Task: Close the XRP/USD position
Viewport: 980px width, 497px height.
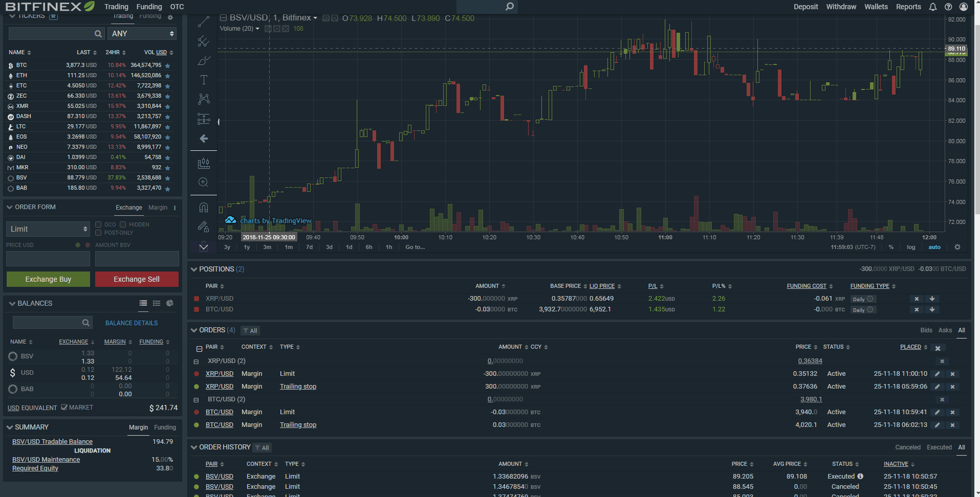Action: (917, 299)
